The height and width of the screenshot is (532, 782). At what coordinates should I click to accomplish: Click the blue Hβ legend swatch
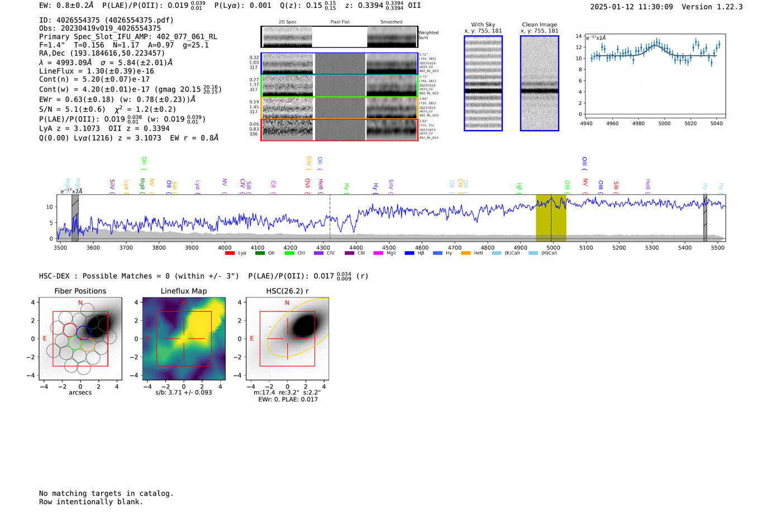click(409, 253)
